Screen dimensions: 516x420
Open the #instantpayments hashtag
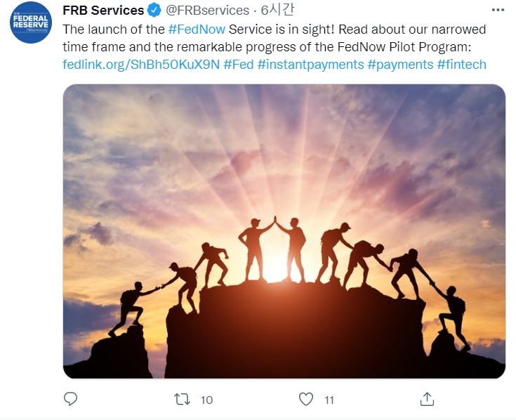pyautogui.click(x=310, y=65)
